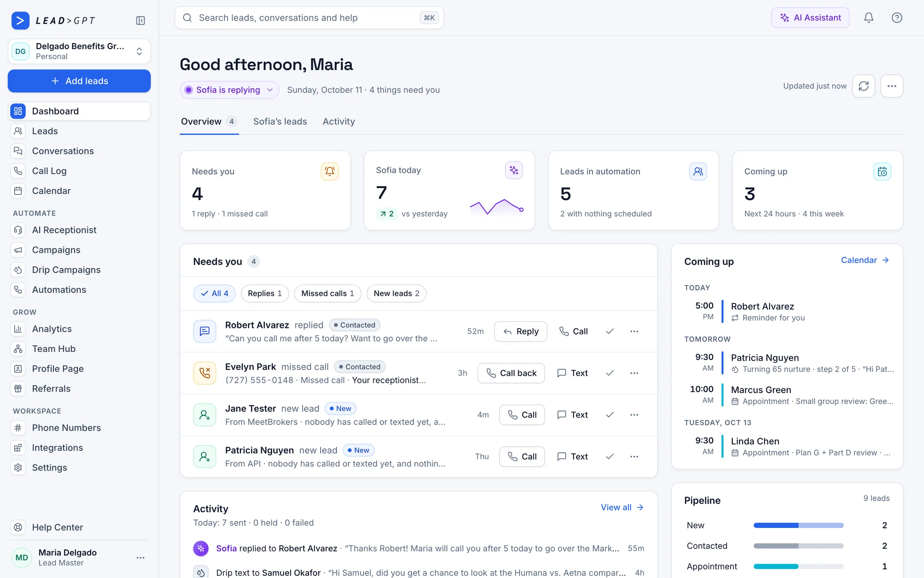This screenshot has width=924, height=578.
Task: Open the AI Assistant
Action: (810, 18)
